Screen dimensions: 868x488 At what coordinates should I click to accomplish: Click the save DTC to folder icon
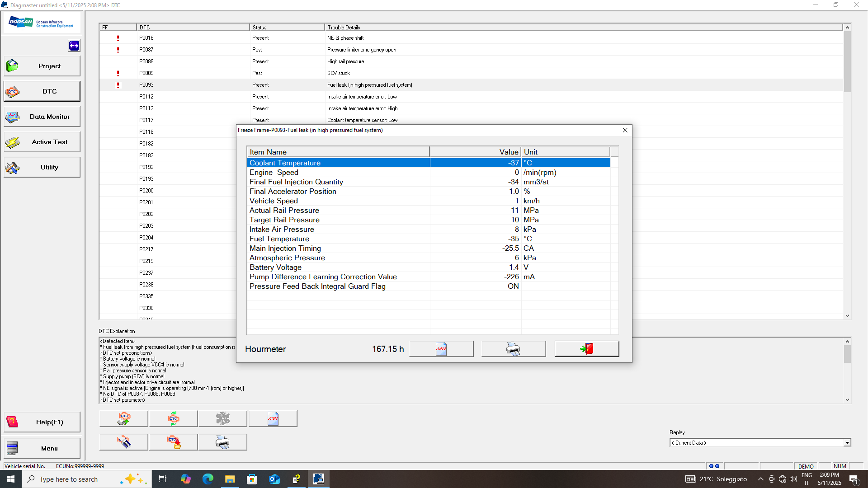pyautogui.click(x=173, y=442)
